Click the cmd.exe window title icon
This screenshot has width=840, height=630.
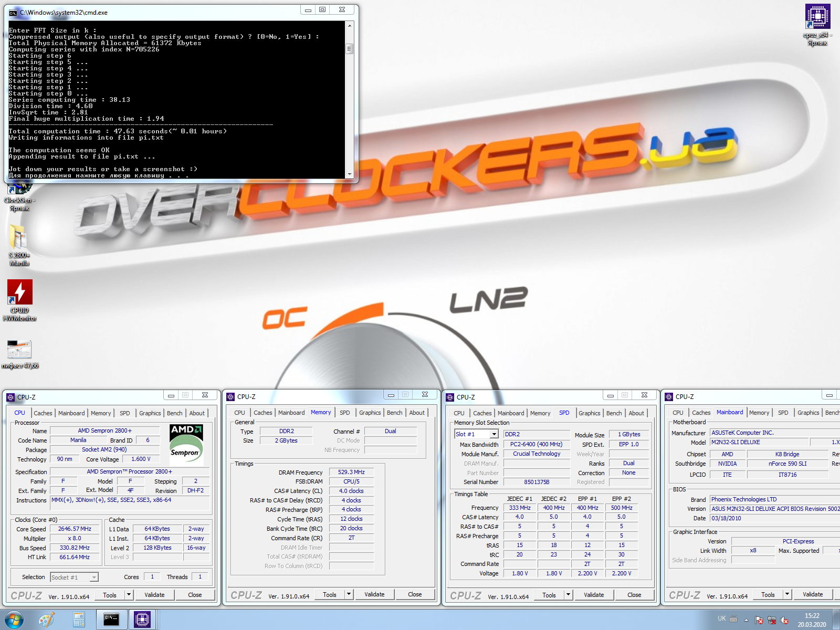click(13, 13)
